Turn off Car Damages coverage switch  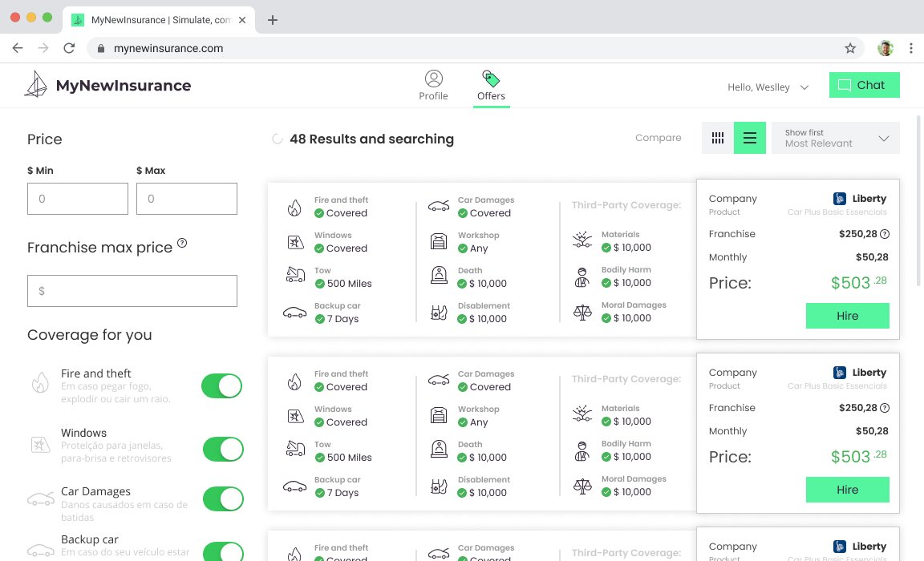[222, 498]
